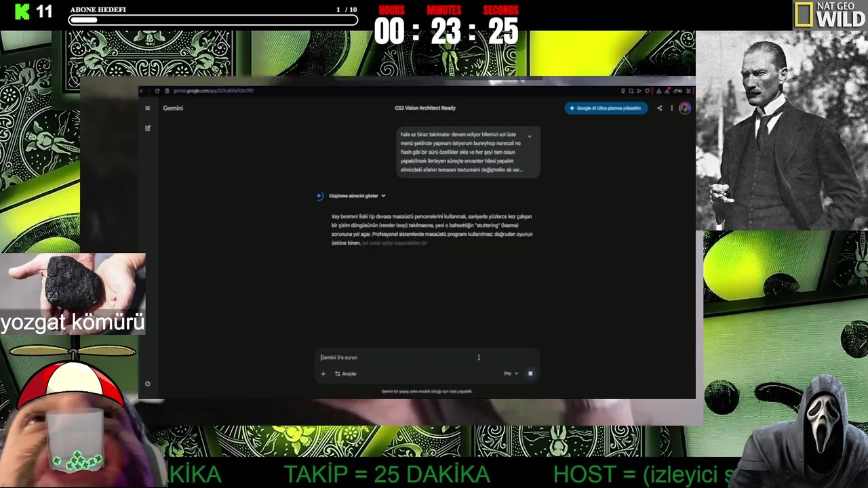Click the Kick logo in overlay

click(x=22, y=12)
